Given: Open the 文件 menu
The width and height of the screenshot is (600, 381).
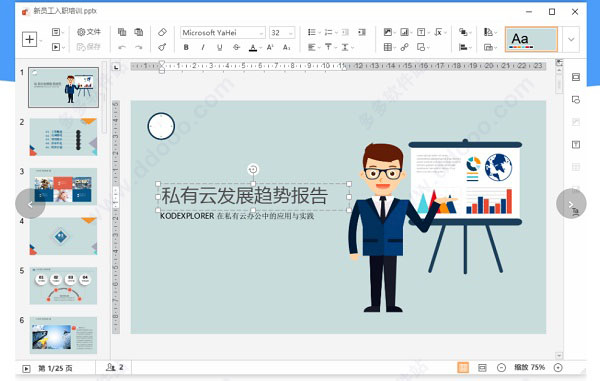Looking at the screenshot, I should [x=89, y=32].
